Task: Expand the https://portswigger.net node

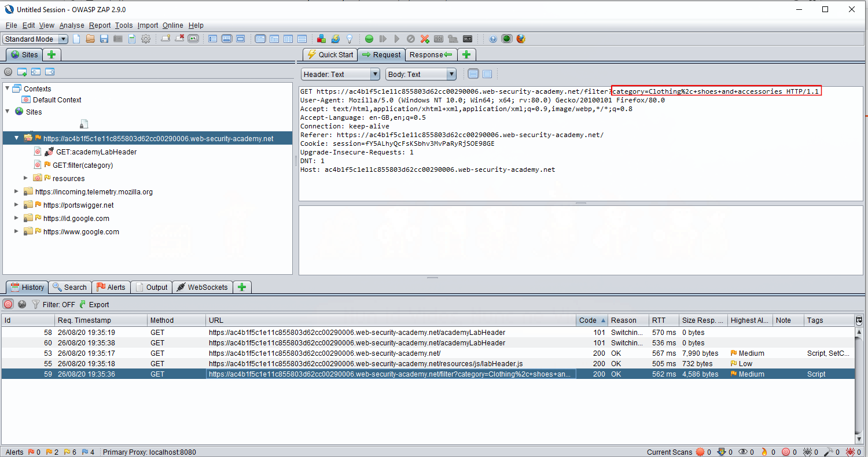Action: click(x=17, y=205)
